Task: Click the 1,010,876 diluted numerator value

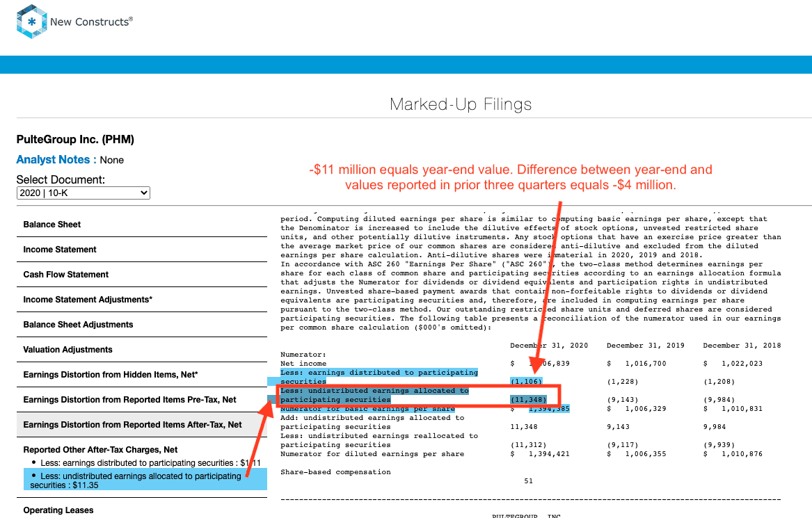Action: tap(742, 454)
